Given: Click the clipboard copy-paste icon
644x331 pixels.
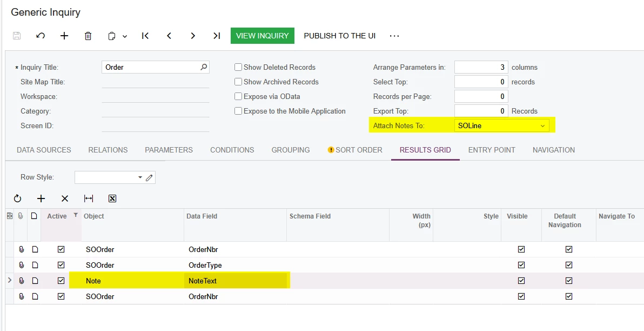Looking at the screenshot, I should coord(112,36).
